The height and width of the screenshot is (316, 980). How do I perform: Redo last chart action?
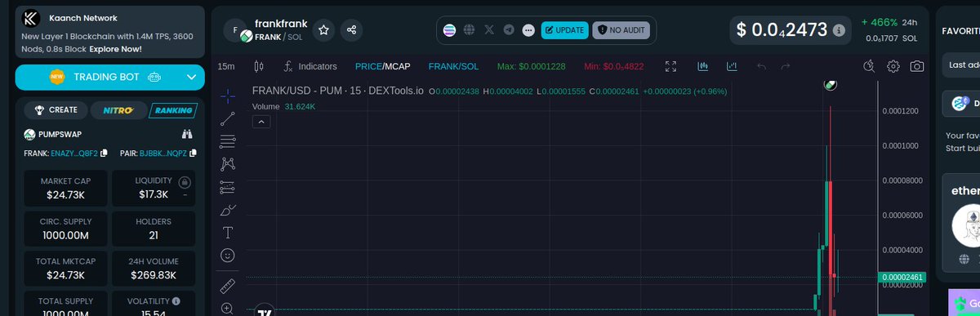click(x=785, y=66)
